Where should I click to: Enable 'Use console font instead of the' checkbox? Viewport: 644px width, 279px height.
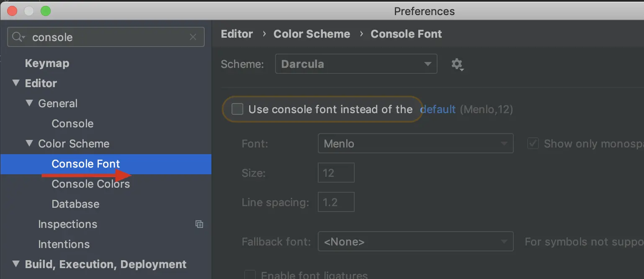point(237,109)
